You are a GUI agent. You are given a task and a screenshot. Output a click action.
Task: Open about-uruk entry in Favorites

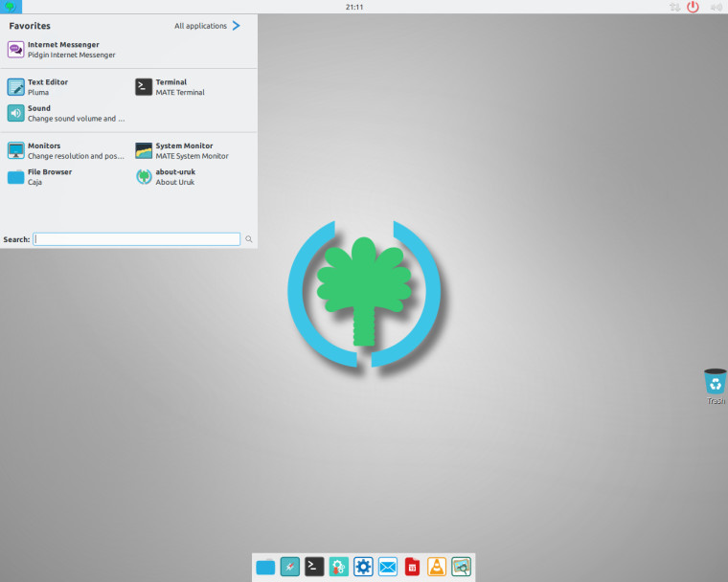click(166, 177)
